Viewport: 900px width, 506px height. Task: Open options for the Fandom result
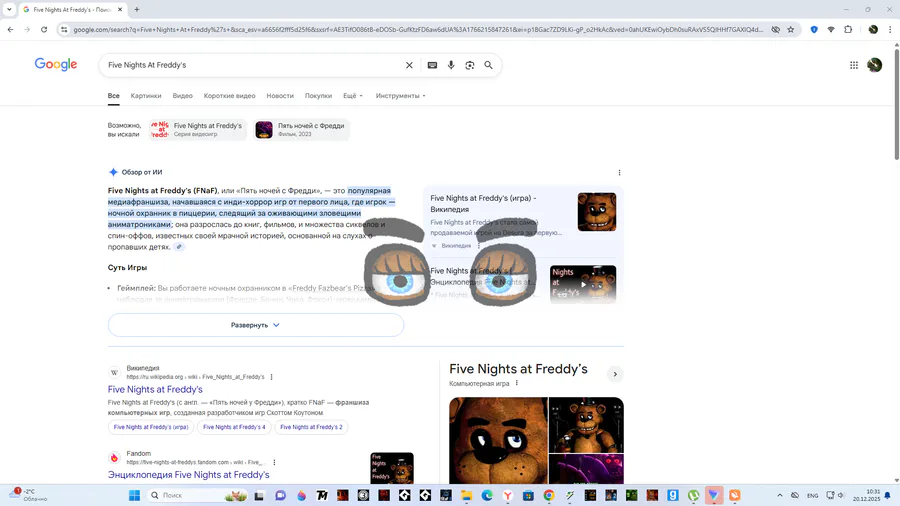pos(274,462)
